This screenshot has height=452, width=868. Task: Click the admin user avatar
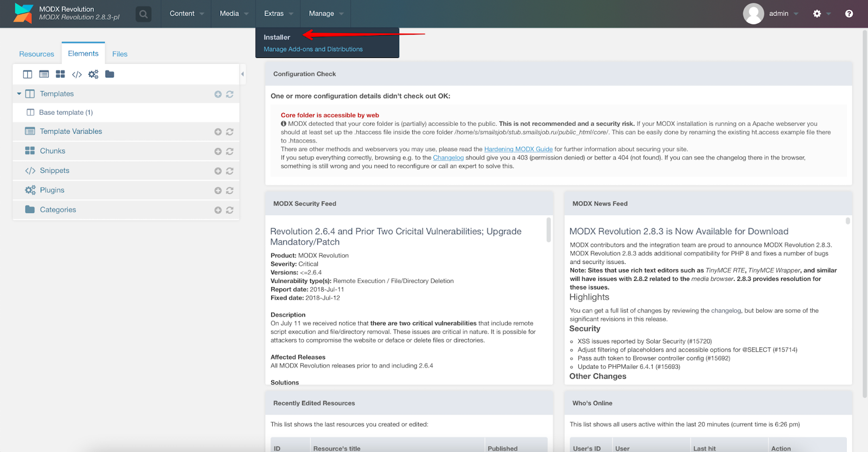754,14
